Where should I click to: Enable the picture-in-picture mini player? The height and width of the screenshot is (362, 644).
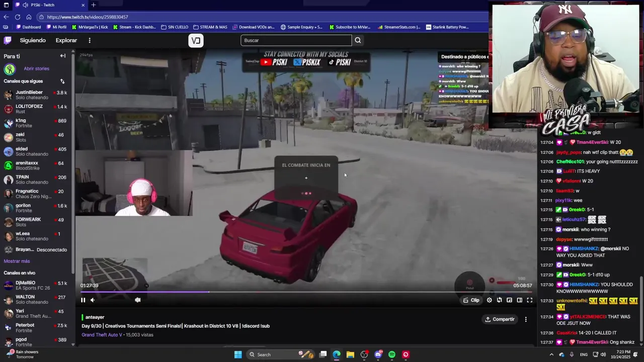[x=509, y=300]
